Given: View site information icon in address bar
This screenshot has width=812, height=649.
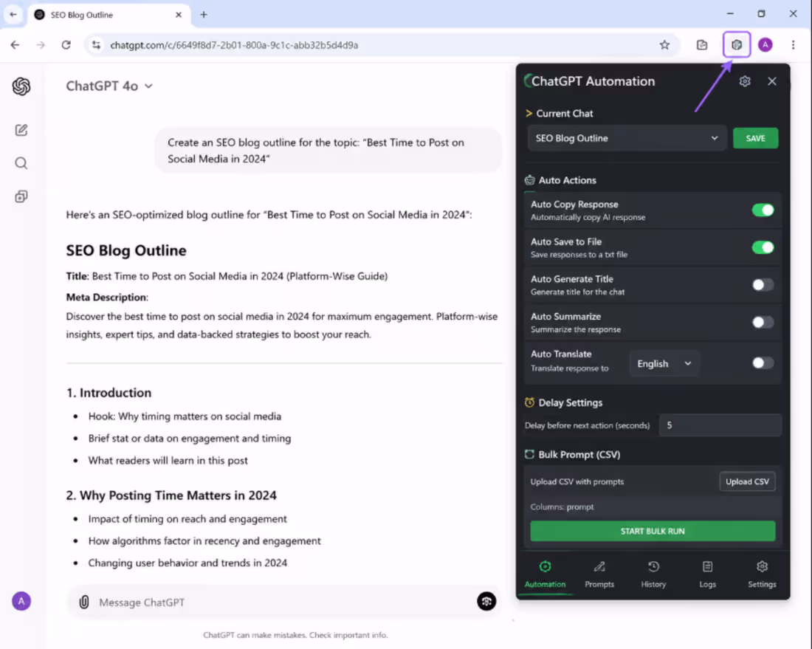Looking at the screenshot, I should click(96, 45).
